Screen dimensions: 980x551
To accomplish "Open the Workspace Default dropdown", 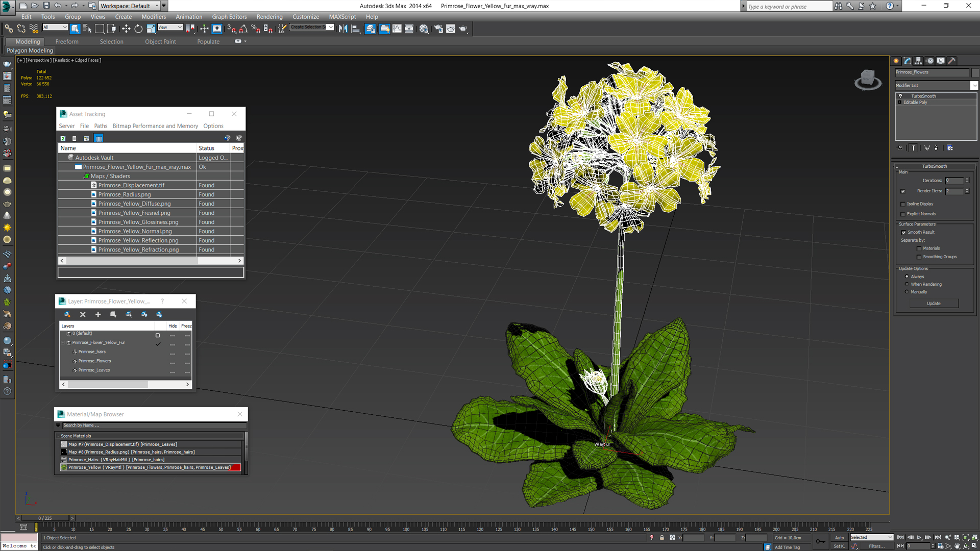I will click(130, 6).
